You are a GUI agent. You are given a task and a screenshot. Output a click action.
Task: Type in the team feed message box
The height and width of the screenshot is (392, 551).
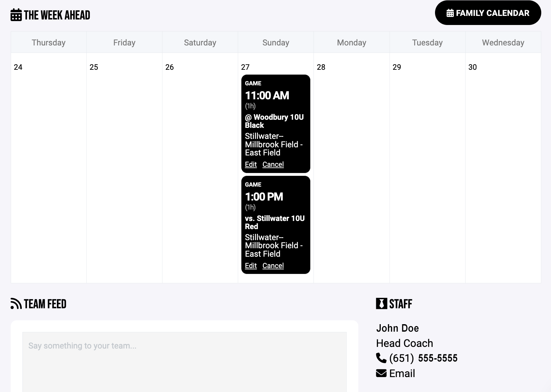(x=184, y=360)
